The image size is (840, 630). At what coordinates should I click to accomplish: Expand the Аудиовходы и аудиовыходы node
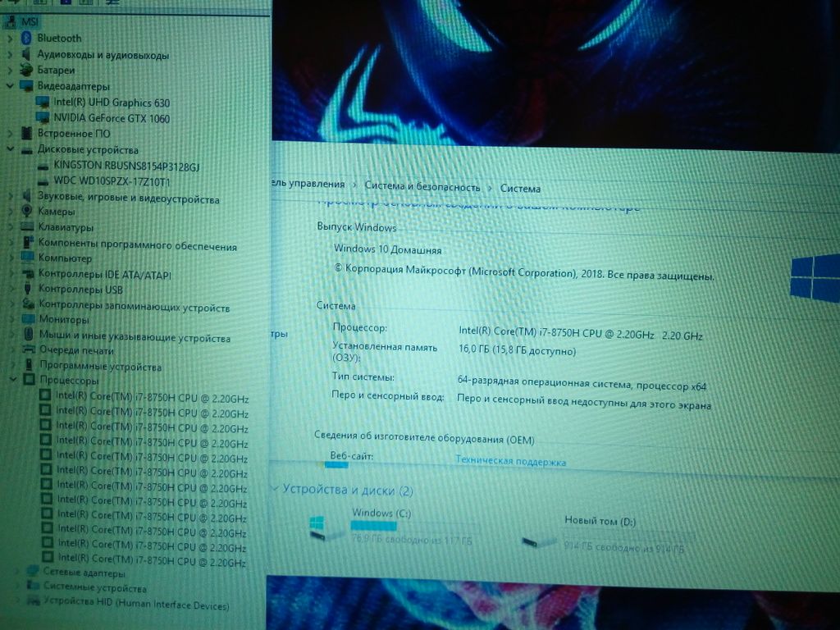click(10, 54)
